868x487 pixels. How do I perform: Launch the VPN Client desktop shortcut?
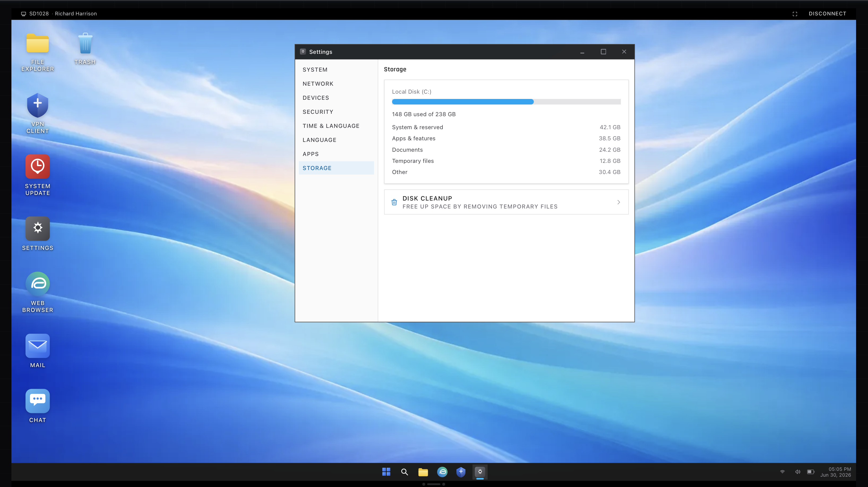point(37,114)
